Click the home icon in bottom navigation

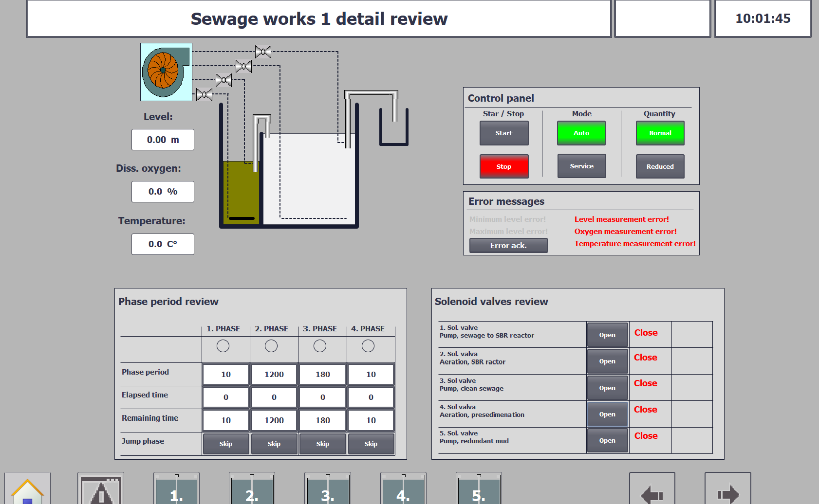pos(28,490)
